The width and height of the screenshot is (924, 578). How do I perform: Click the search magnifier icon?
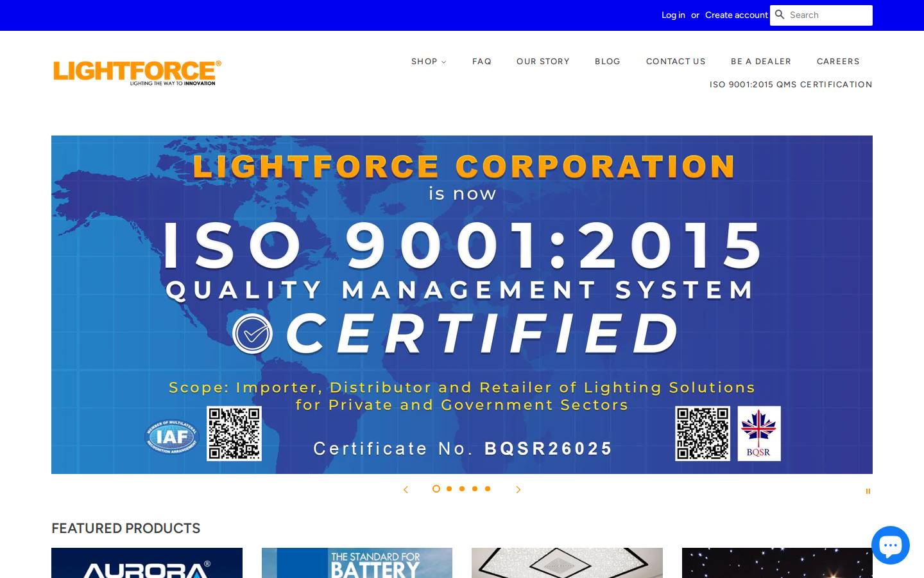click(x=780, y=15)
